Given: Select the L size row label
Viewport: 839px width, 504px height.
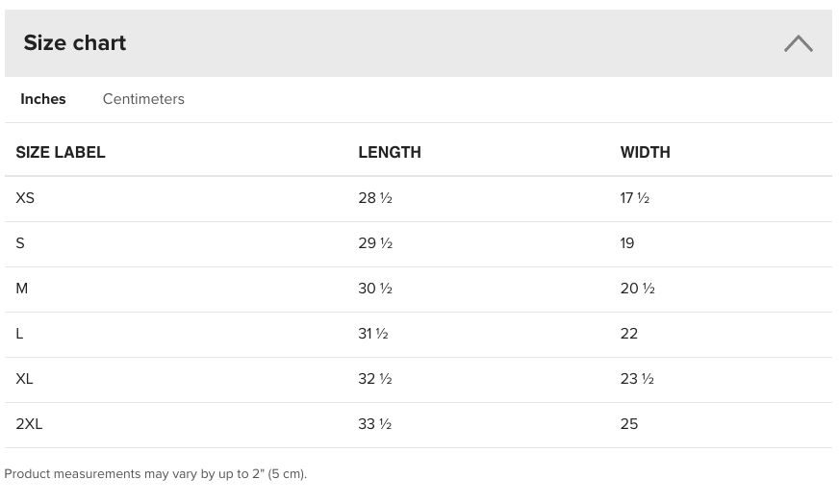Looking at the screenshot, I should pyautogui.click(x=19, y=334).
